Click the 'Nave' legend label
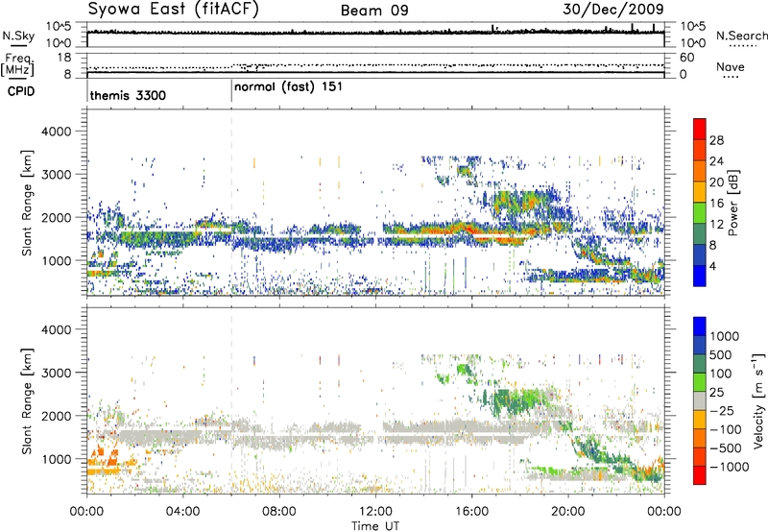 (731, 66)
